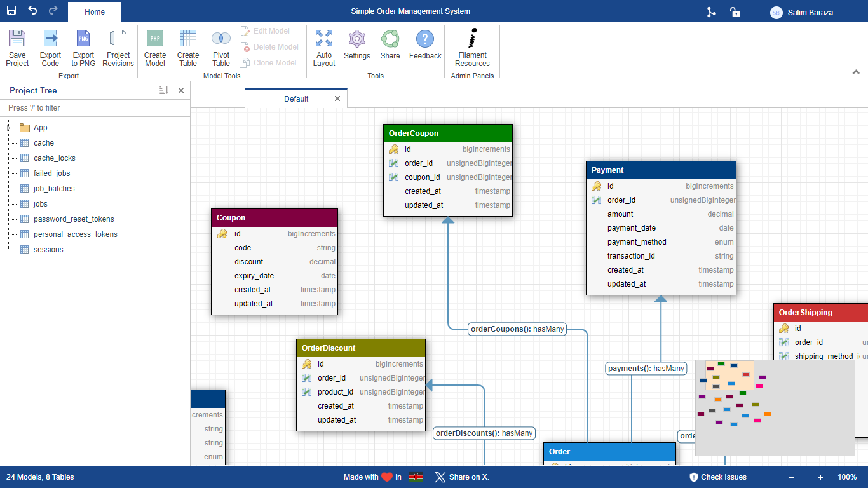The image size is (868, 488).
Task: Export the diagram to PNG
Action: click(x=83, y=39)
